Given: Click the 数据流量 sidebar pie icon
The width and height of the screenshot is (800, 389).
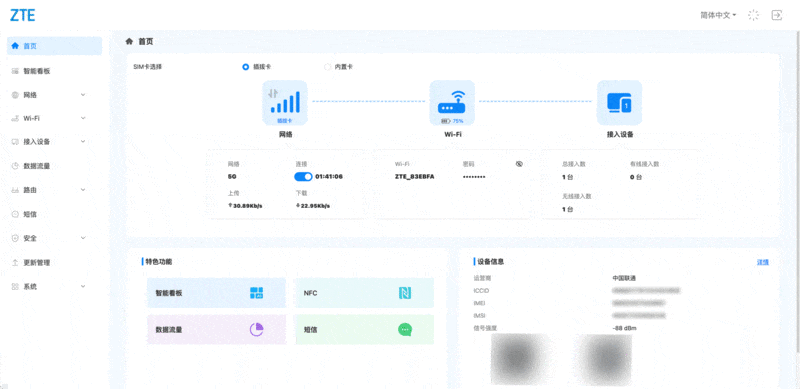Looking at the screenshot, I should pyautogui.click(x=15, y=166).
